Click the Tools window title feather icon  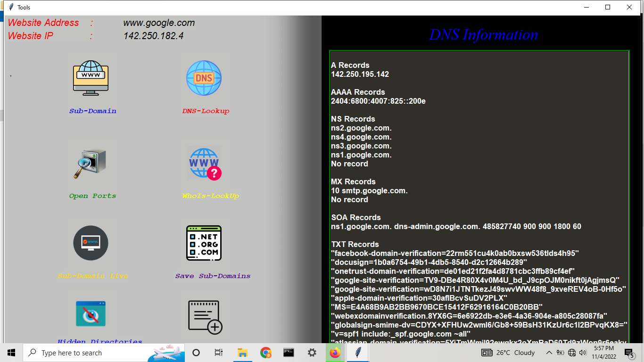pos(10,7)
